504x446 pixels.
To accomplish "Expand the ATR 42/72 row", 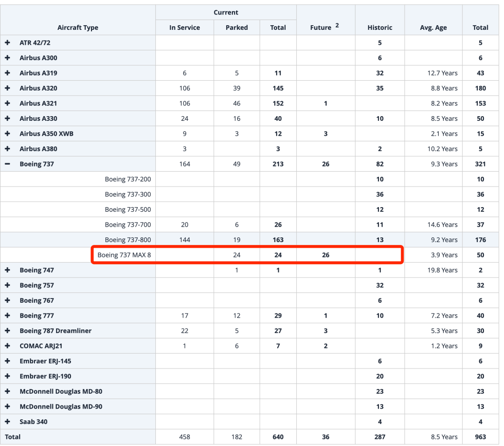I will [7, 43].
